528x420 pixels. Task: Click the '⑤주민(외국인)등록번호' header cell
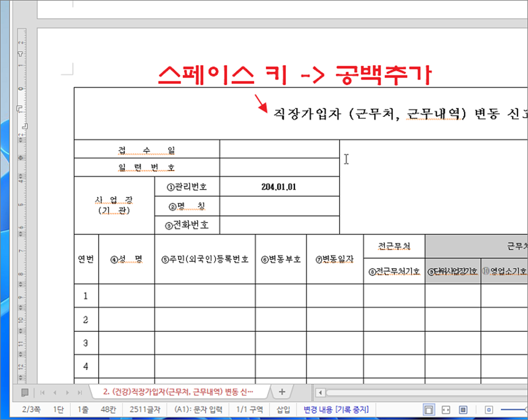tap(205, 259)
